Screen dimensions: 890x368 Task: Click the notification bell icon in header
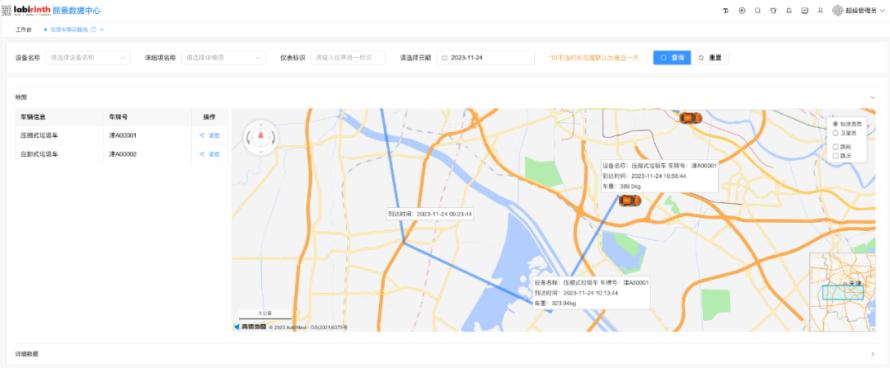click(x=789, y=10)
